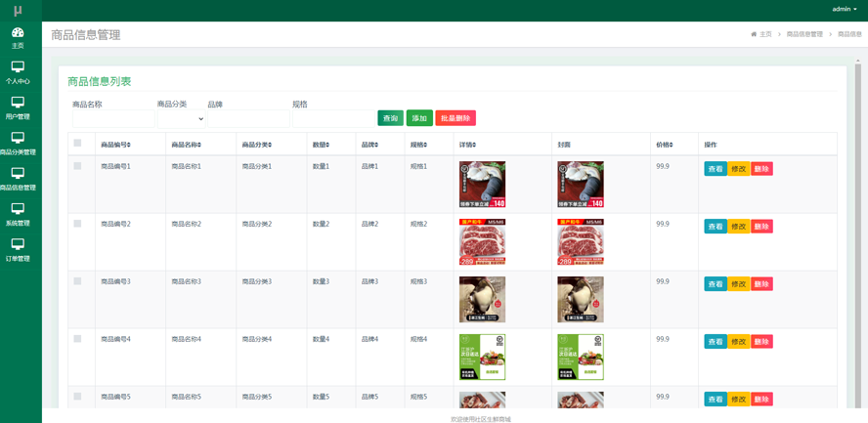This screenshot has width=868, height=423.
Task: Check the checkbox for 商品编号1 row
Action: click(x=78, y=166)
